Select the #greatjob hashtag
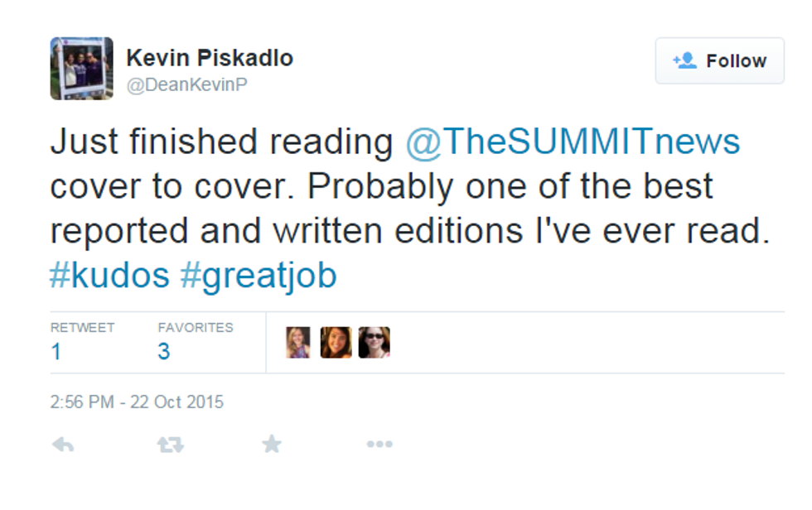Image resolution: width=812 pixels, height=510 pixels. click(259, 274)
